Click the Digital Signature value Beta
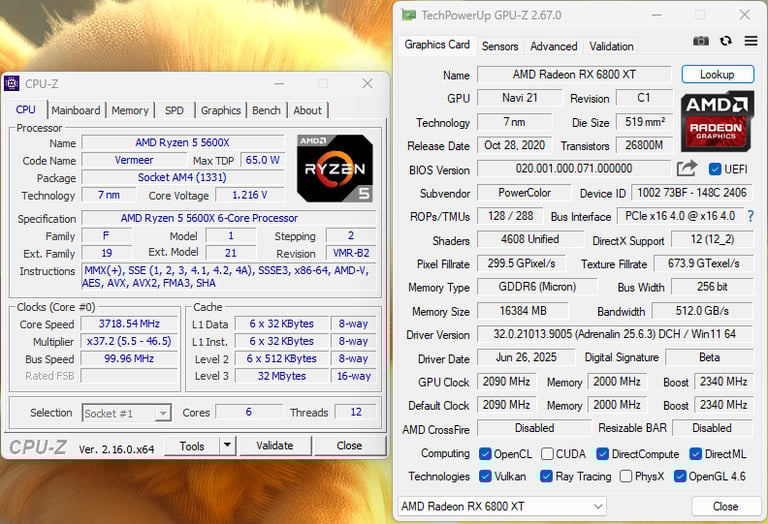The height and width of the screenshot is (524, 768). pyautogui.click(x=709, y=357)
